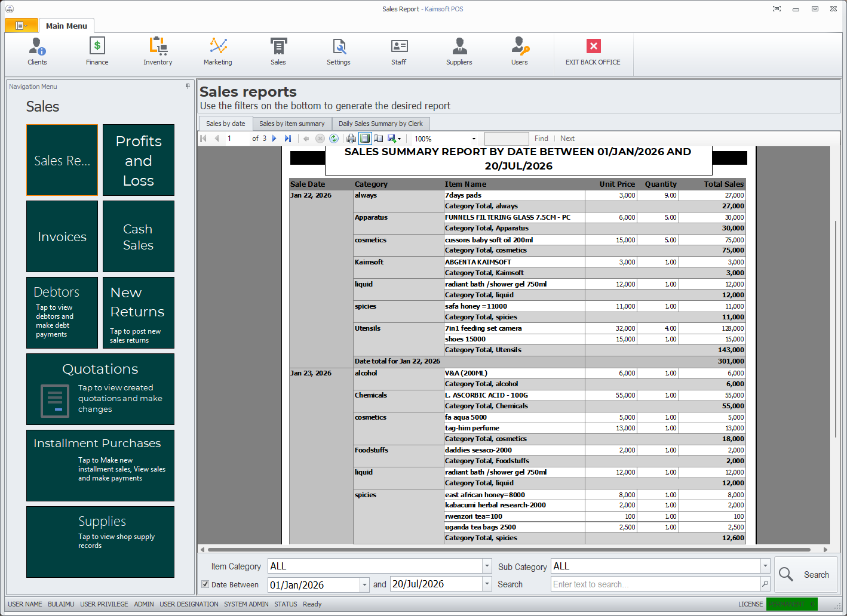Click EXIT BACK OFFICE red icon
The image size is (847, 616).
pyautogui.click(x=593, y=46)
